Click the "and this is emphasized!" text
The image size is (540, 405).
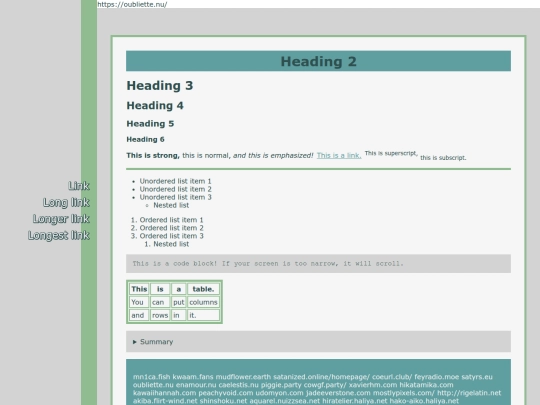(x=273, y=155)
